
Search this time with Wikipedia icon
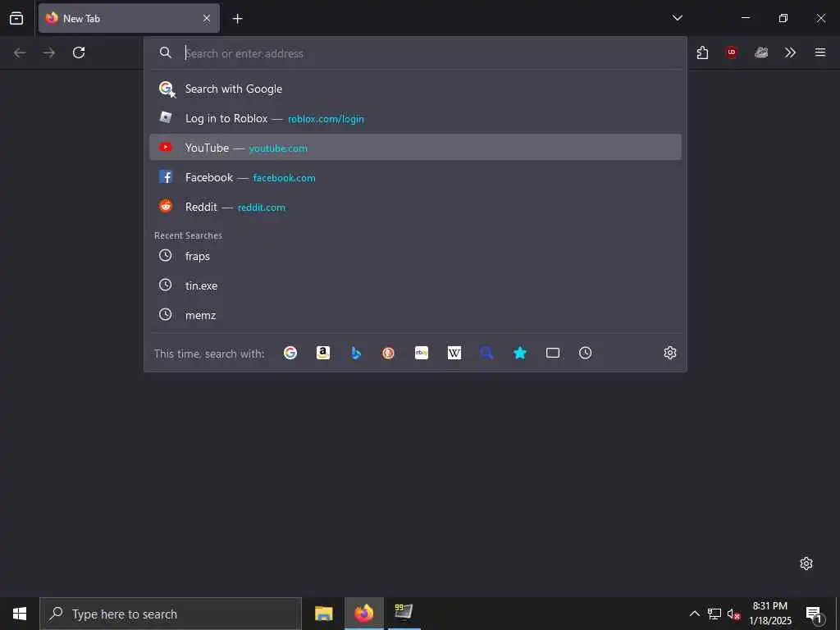[454, 353]
